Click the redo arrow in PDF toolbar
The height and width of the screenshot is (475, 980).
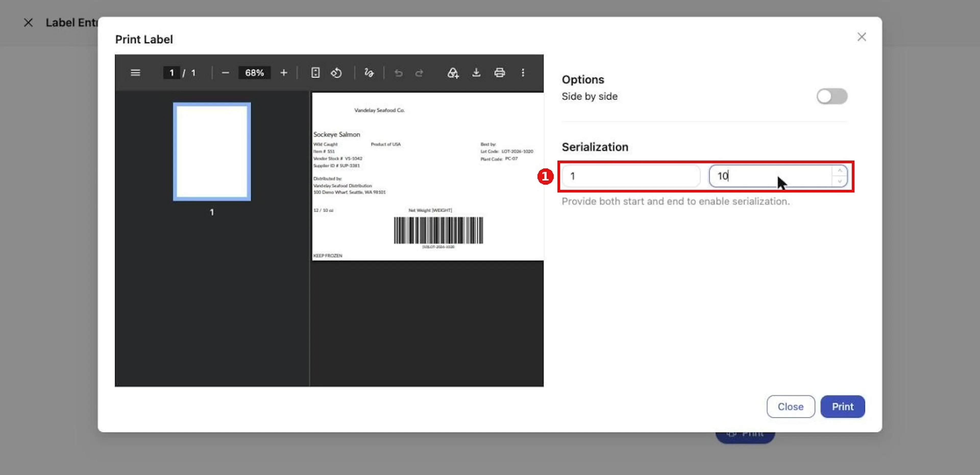pos(419,73)
